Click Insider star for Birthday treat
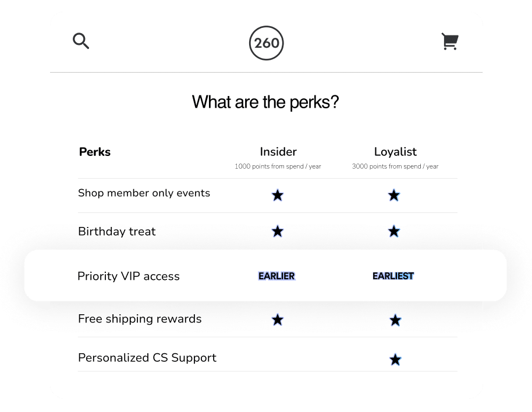The width and height of the screenshot is (532, 412). click(278, 232)
